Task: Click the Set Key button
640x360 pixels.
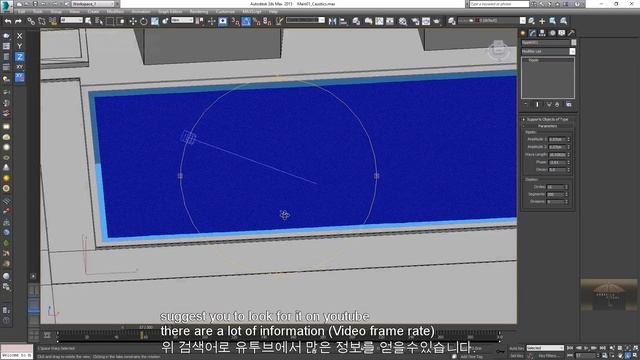Action: (516, 356)
